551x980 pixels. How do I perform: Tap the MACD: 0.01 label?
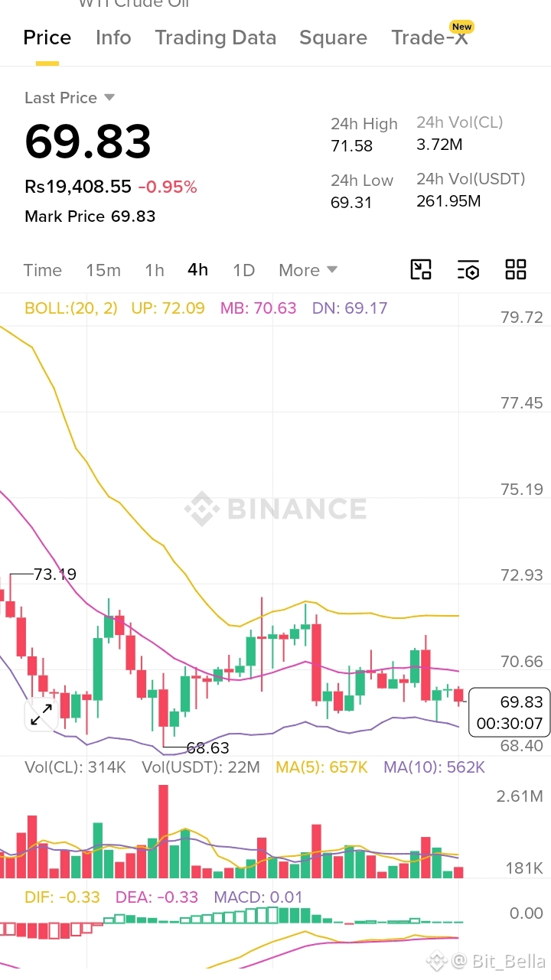coord(259,897)
